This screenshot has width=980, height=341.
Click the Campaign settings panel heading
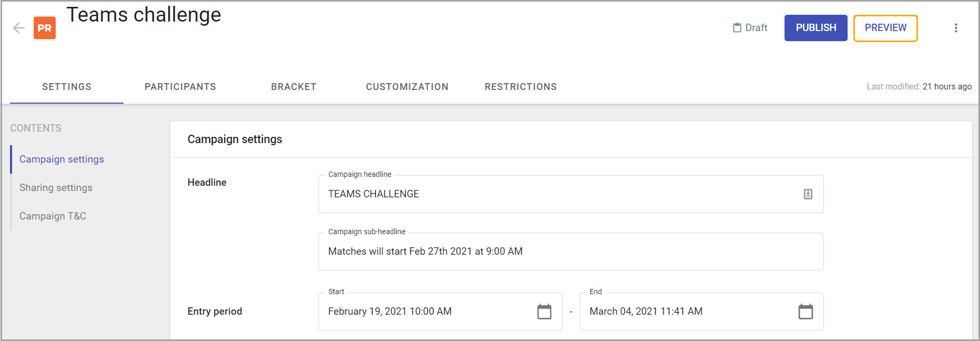pyautogui.click(x=235, y=139)
